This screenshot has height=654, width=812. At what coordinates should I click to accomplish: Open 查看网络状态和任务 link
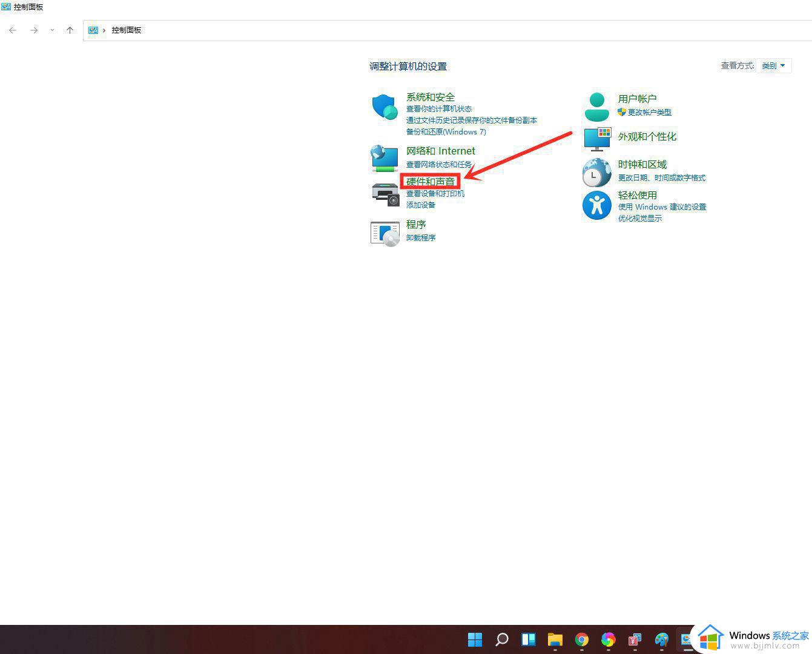(438, 165)
